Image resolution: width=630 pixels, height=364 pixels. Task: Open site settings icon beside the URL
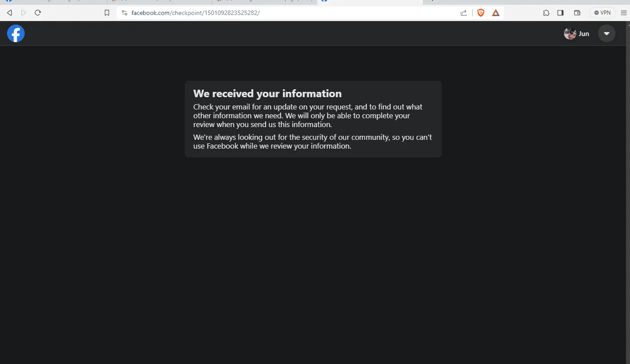pos(125,13)
